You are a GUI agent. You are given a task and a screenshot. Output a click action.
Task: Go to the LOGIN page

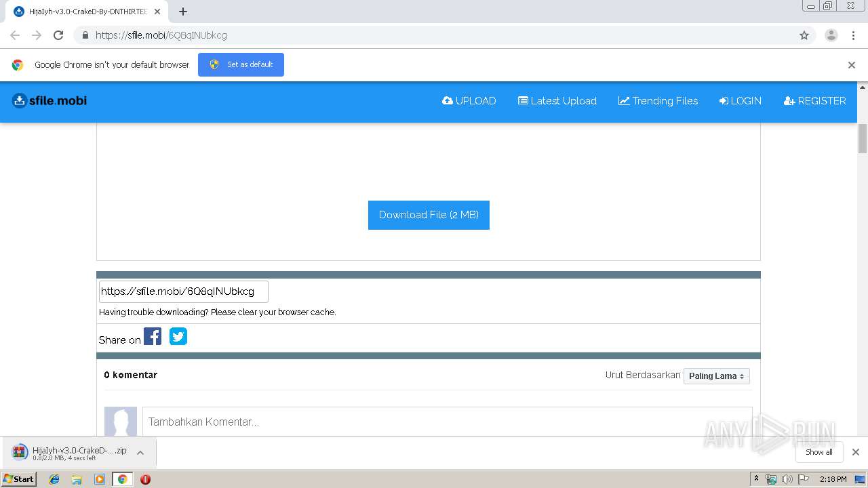741,101
